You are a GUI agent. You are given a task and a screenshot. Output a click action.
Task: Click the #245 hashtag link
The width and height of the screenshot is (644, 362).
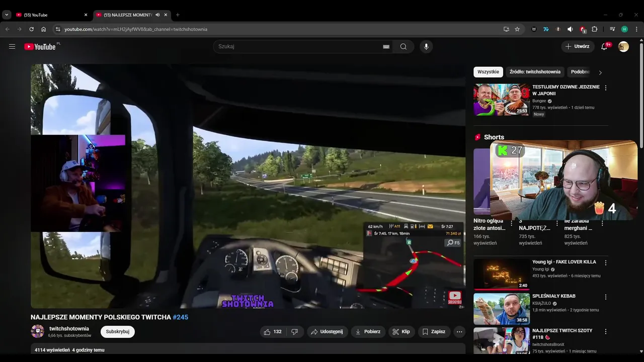tap(180, 317)
